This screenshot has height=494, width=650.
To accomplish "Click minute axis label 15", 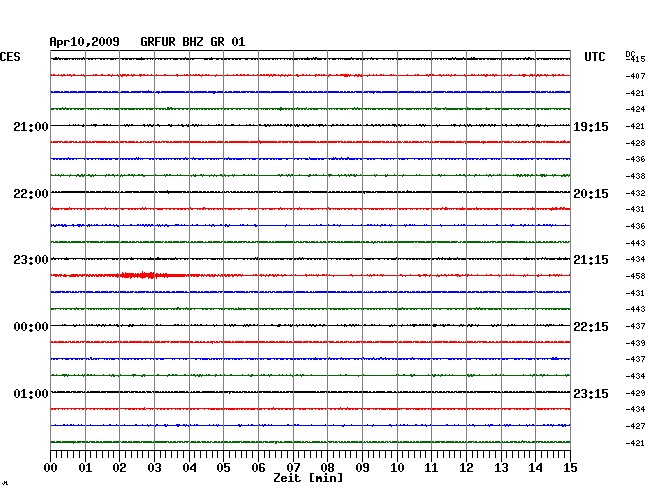I will click(x=570, y=468).
